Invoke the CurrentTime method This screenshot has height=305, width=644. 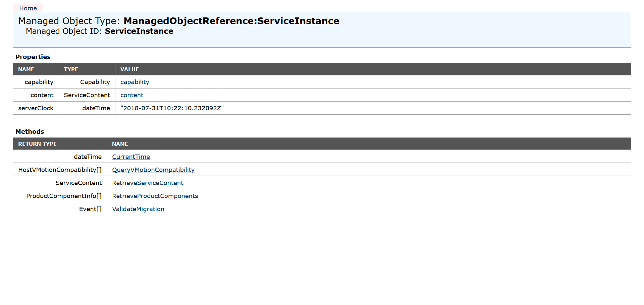(131, 157)
